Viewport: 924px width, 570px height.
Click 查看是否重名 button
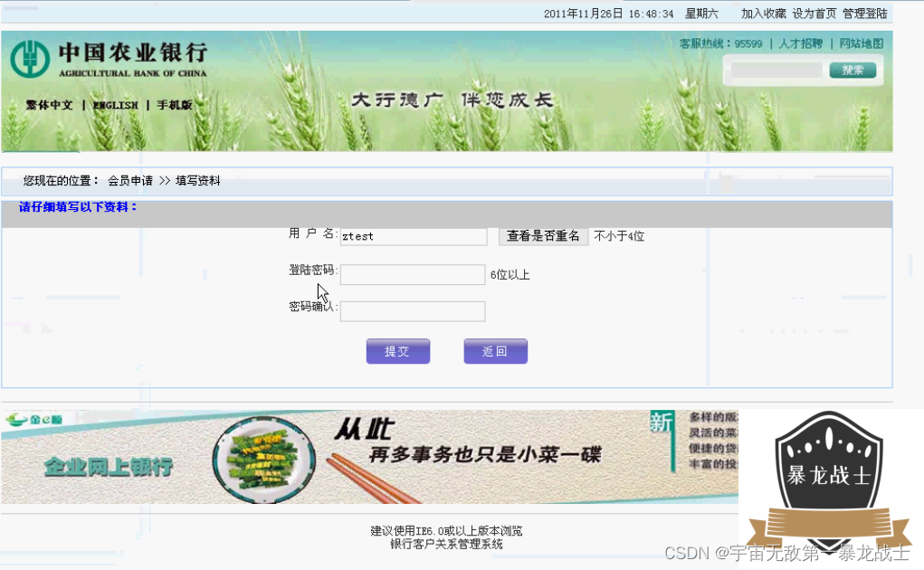543,236
